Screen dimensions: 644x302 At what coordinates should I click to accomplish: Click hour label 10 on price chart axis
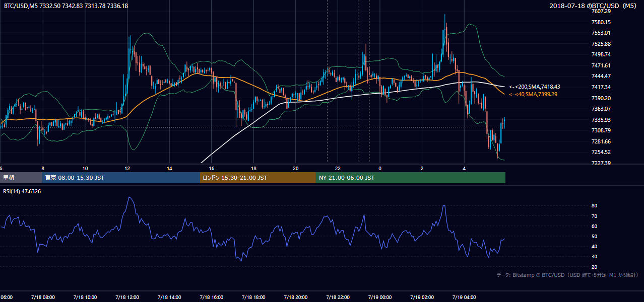click(85, 168)
